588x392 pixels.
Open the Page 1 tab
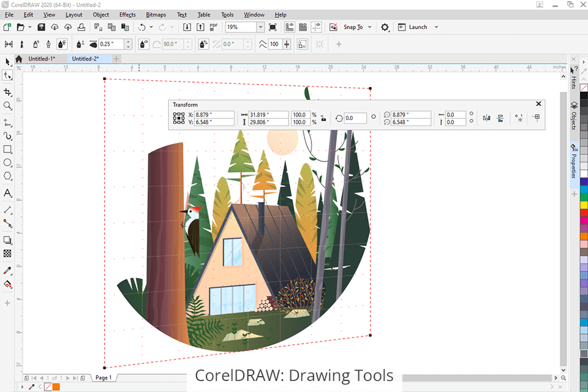[104, 378]
